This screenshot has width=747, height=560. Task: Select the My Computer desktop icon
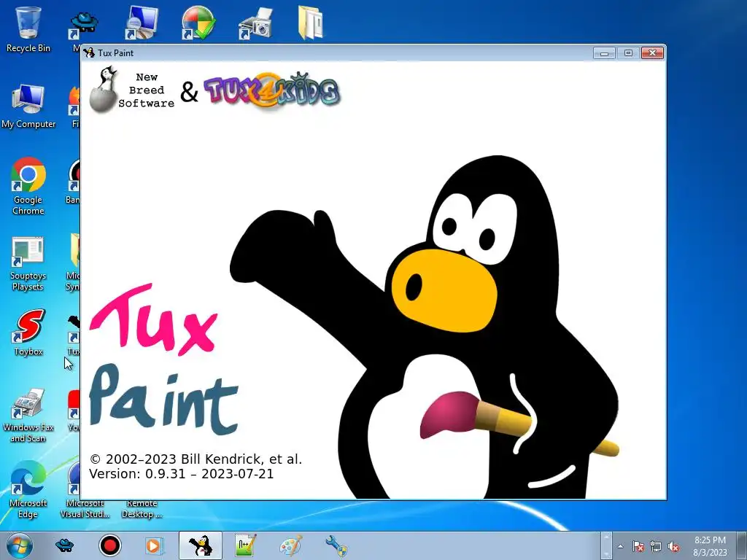28,106
